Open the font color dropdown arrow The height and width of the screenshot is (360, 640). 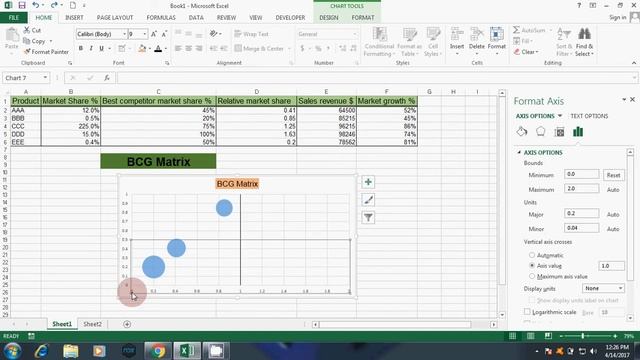click(x=166, y=49)
